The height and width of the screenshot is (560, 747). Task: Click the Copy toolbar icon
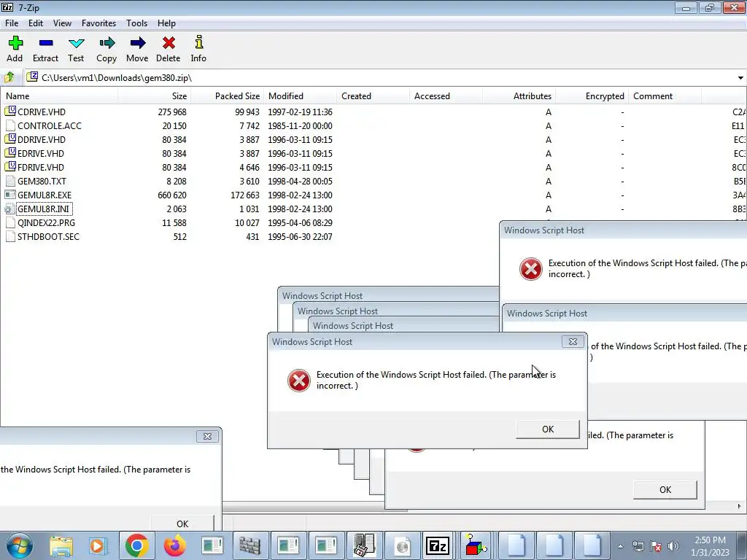tap(107, 43)
